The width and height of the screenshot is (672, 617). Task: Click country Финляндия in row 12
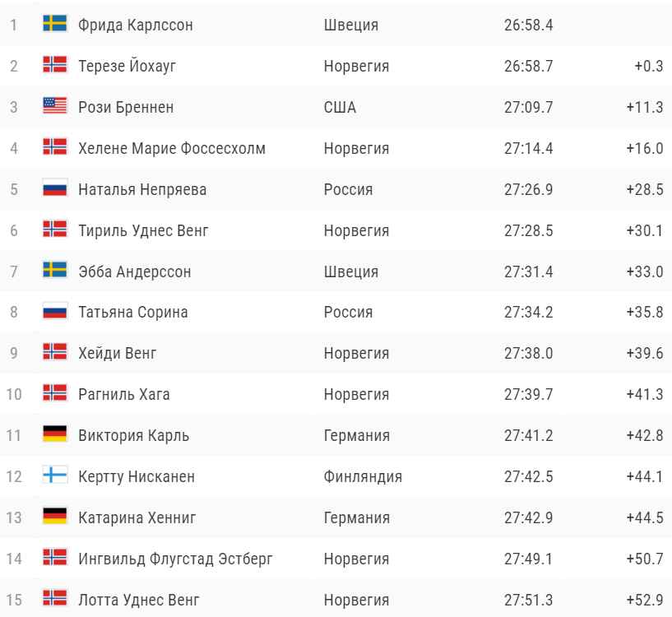click(x=363, y=477)
